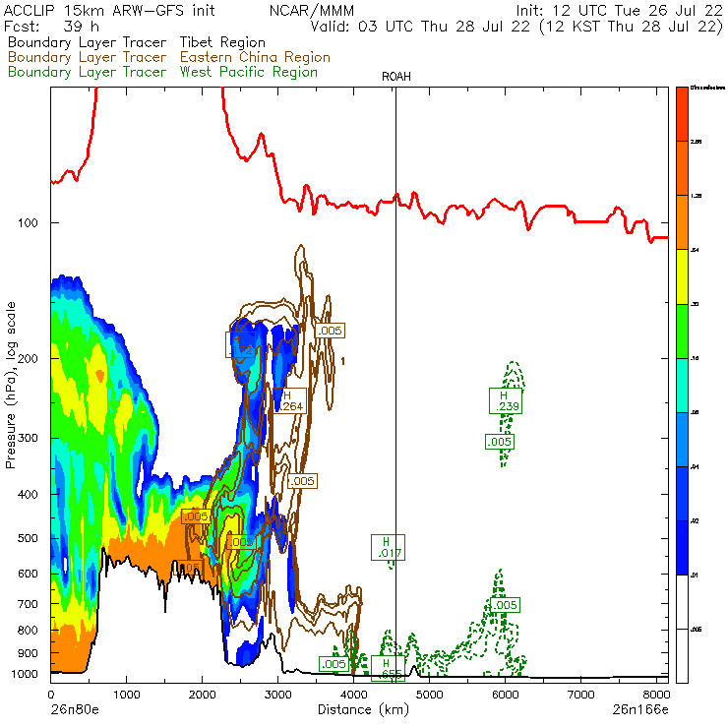The height and width of the screenshot is (728, 728).
Task: Click the green 'H .239' contour label
Action: pos(506,401)
